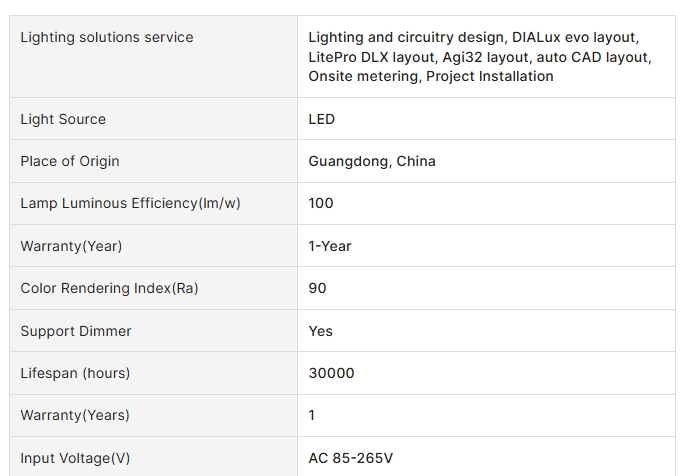Image resolution: width=693 pixels, height=476 pixels.
Task: Click the Lifespan (hours) label
Action: pos(75,373)
